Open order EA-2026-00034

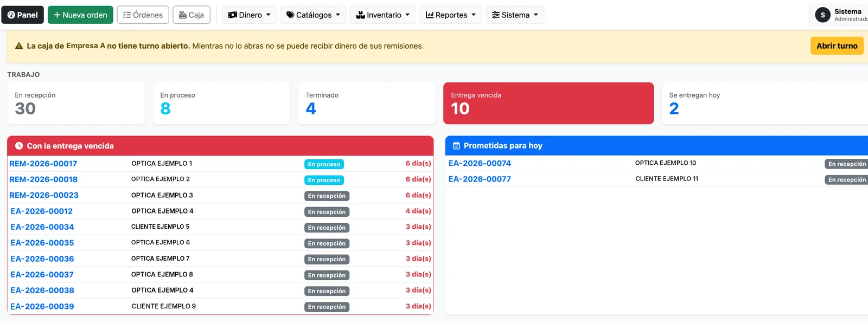[42, 227]
